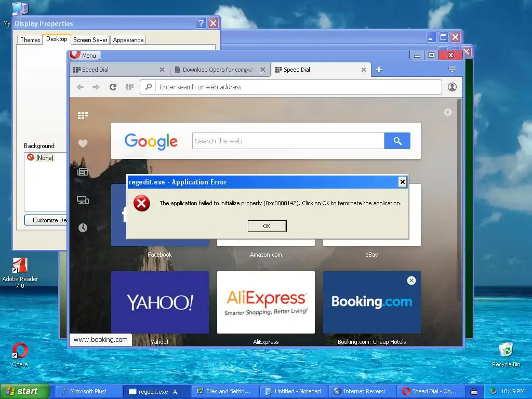
Task: Remove the Booking.com tile with its X
Action: (x=411, y=281)
